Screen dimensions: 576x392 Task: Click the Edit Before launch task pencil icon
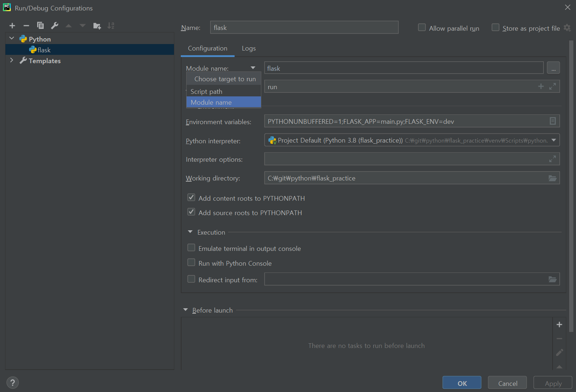559,352
